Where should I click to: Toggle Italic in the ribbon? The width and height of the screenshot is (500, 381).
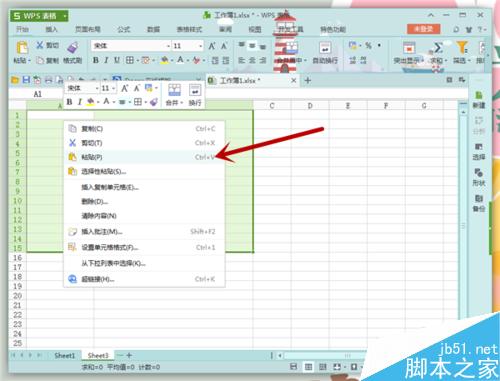[x=106, y=60]
